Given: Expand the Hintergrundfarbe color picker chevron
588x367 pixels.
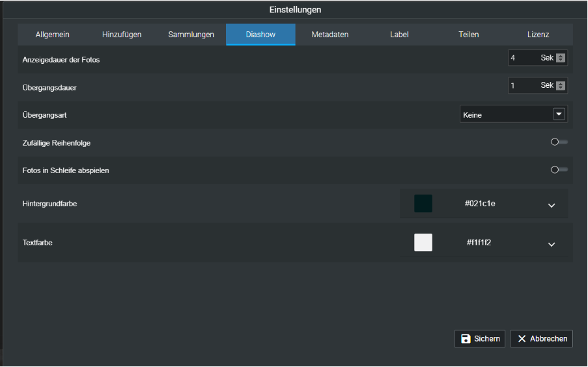Looking at the screenshot, I should click(552, 205).
